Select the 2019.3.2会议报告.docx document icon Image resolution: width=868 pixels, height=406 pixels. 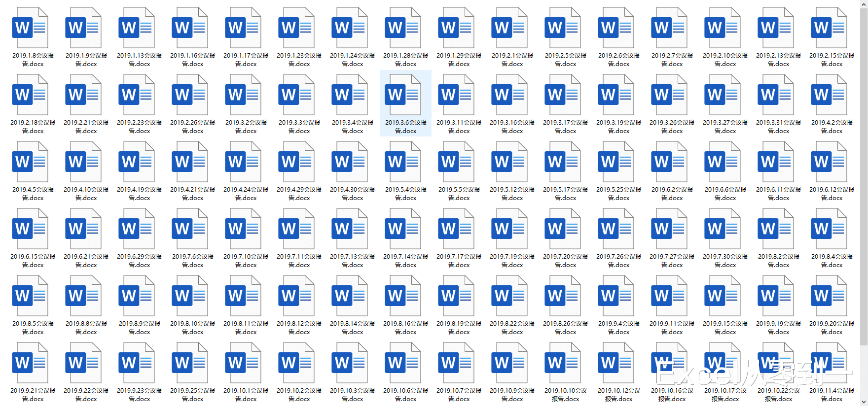(x=243, y=95)
